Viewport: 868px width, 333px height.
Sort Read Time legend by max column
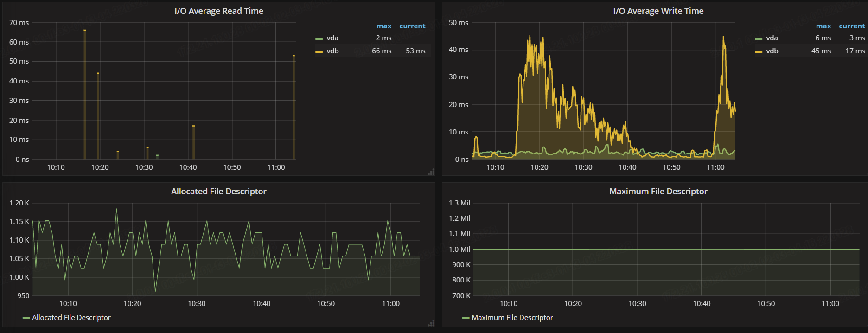(383, 26)
